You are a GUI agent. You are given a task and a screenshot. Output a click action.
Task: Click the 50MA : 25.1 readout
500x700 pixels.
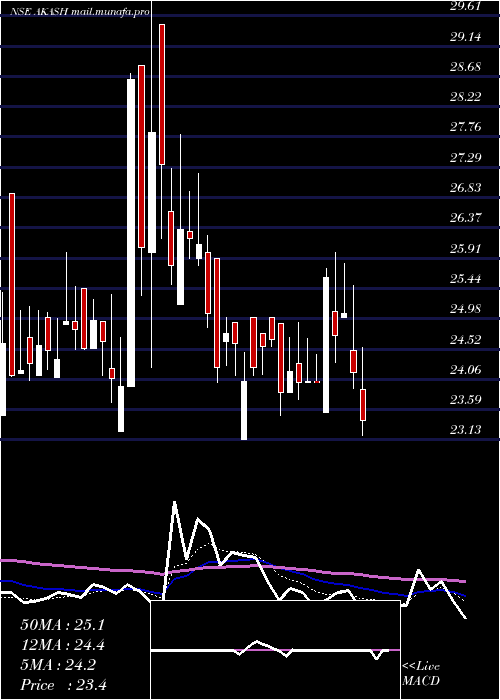62,625
